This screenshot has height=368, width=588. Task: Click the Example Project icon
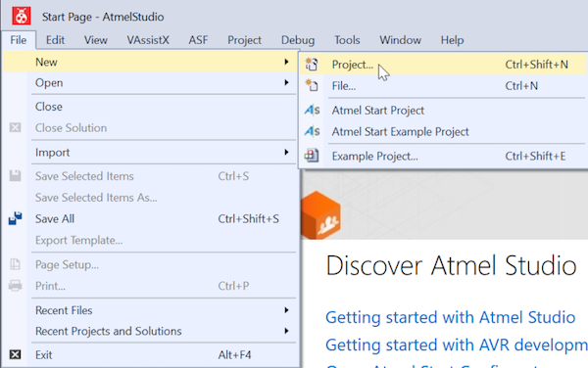(312, 156)
